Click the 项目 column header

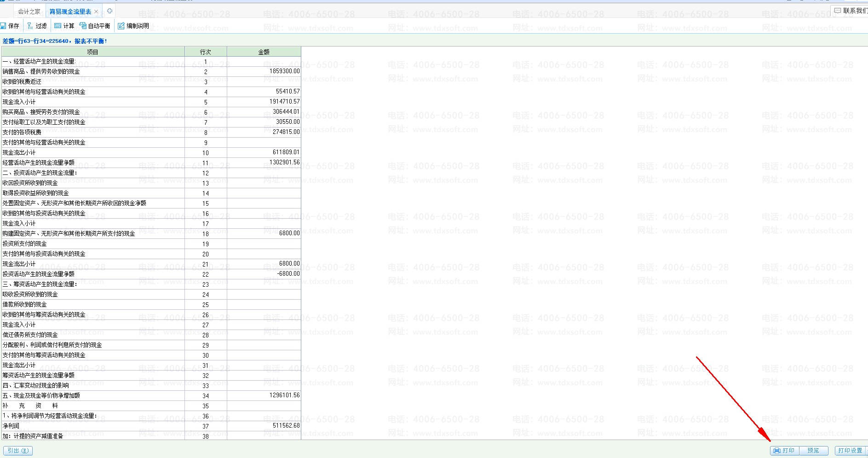(x=93, y=52)
